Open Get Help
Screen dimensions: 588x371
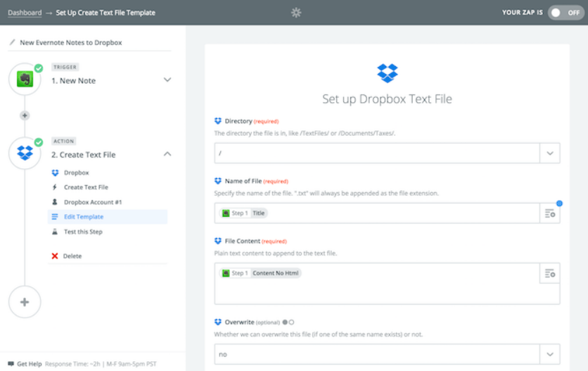(30, 364)
